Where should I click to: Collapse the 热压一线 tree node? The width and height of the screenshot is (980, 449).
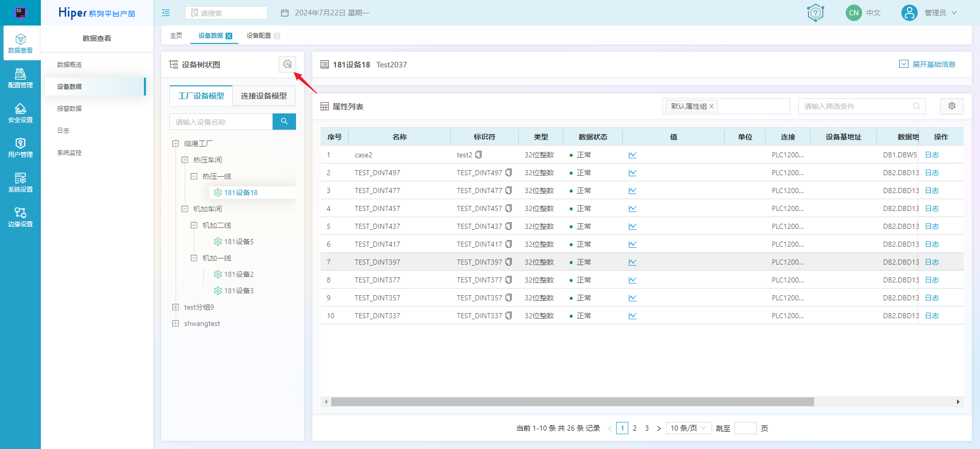click(194, 176)
